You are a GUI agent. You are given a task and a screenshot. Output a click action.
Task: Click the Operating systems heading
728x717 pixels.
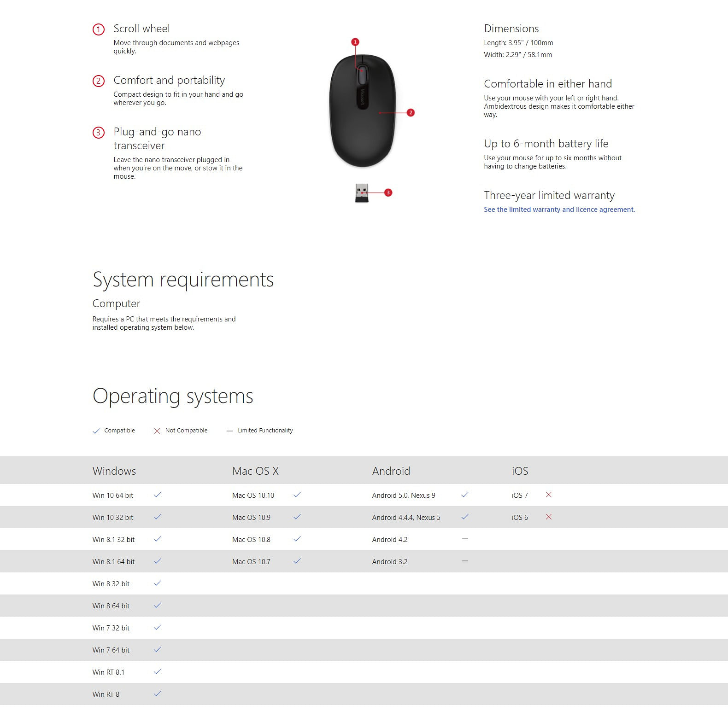pos(173,396)
